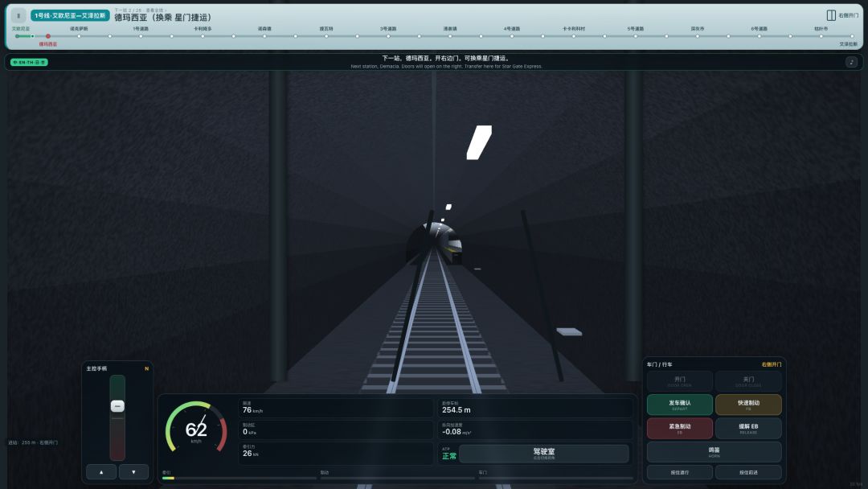868x489 pixels.
Task: Select the 清泉镇 station dot
Action: [x=450, y=36]
